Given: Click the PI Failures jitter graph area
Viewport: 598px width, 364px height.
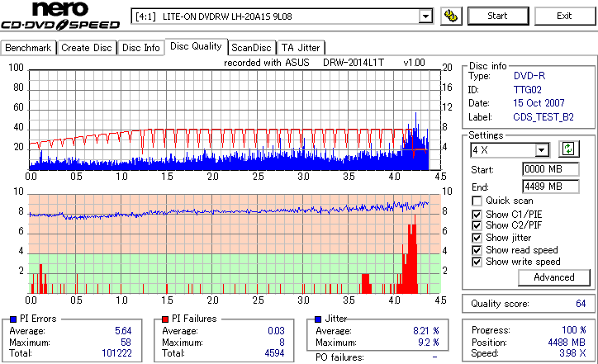Looking at the screenshot, I should (x=235, y=244).
